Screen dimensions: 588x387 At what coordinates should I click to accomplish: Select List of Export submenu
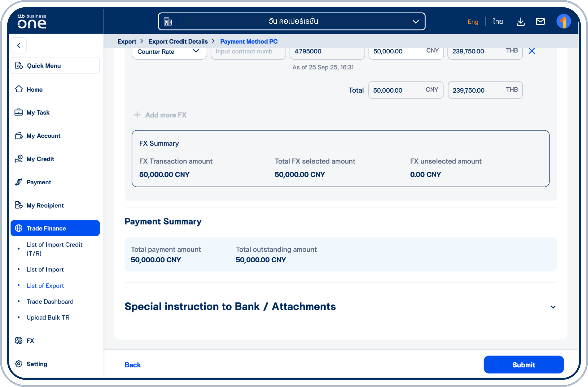(x=45, y=286)
